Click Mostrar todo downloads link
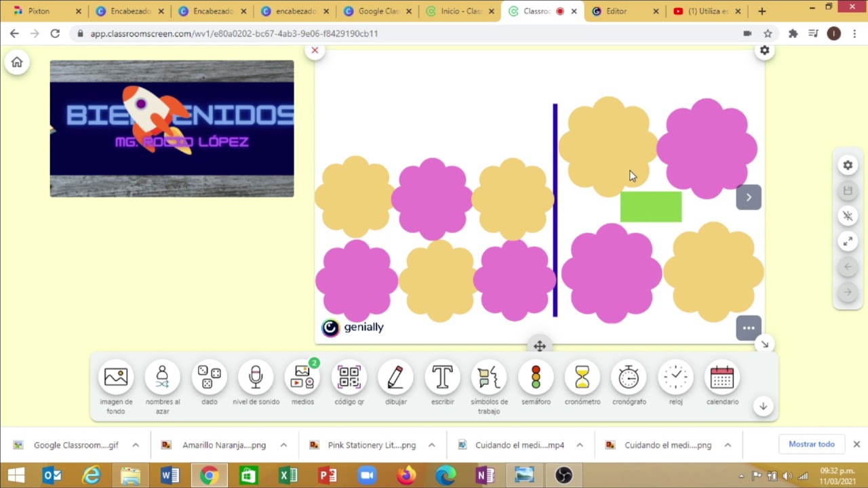This screenshot has width=868, height=488. coord(812,445)
